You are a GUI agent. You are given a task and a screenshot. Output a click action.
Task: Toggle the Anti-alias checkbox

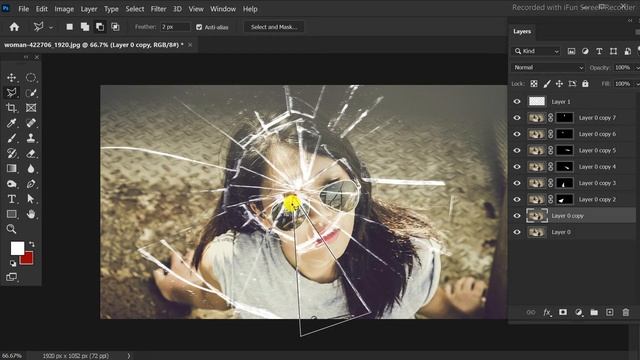pos(199,27)
